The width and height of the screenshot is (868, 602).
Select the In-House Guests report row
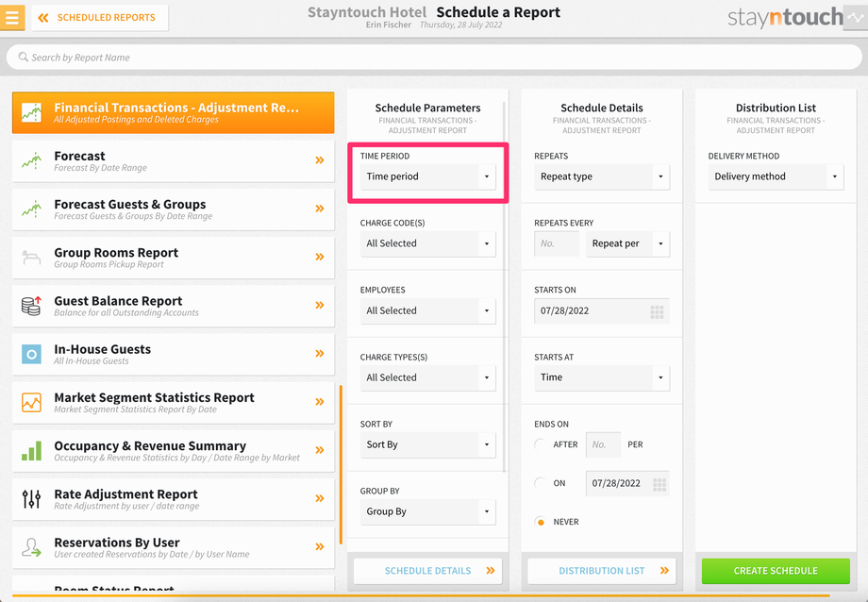click(x=174, y=354)
